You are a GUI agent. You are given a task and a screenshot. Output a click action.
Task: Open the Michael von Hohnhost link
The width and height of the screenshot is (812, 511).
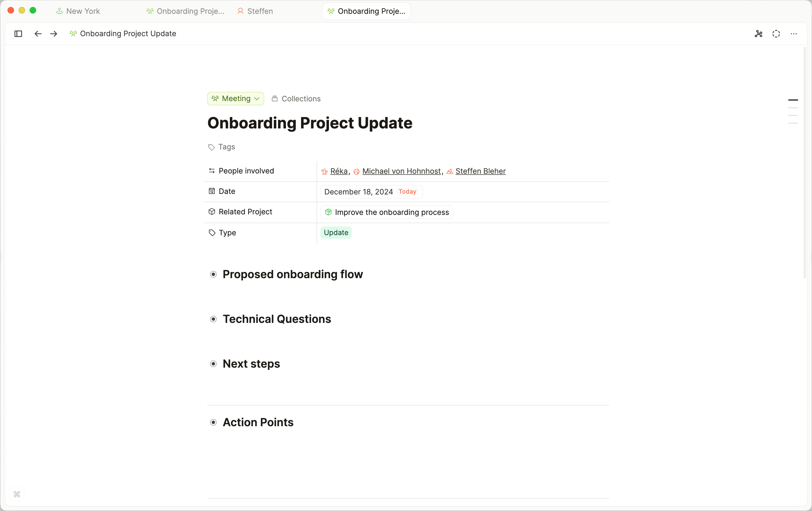coord(402,171)
